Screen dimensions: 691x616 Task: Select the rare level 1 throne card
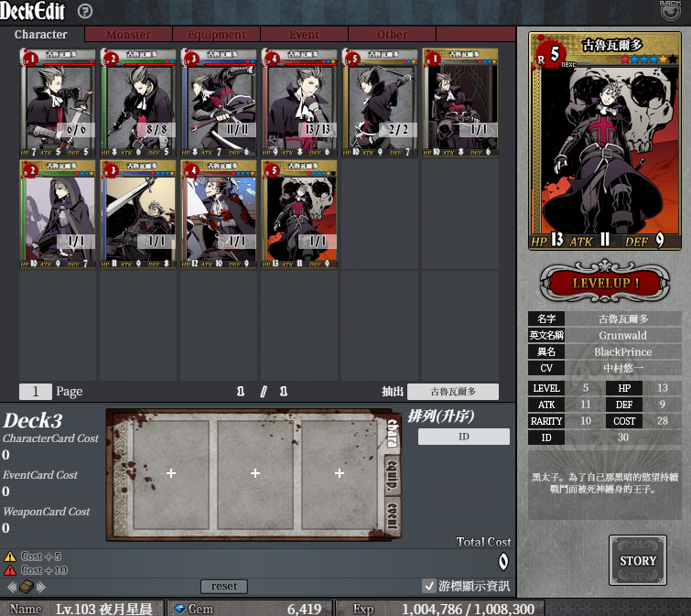point(460,103)
